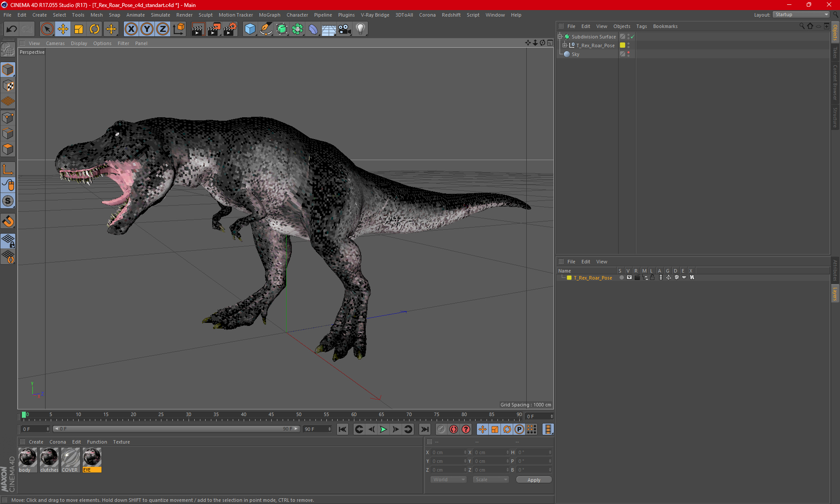Open Object Manager Tags menu
840x504 pixels.
coord(641,26)
